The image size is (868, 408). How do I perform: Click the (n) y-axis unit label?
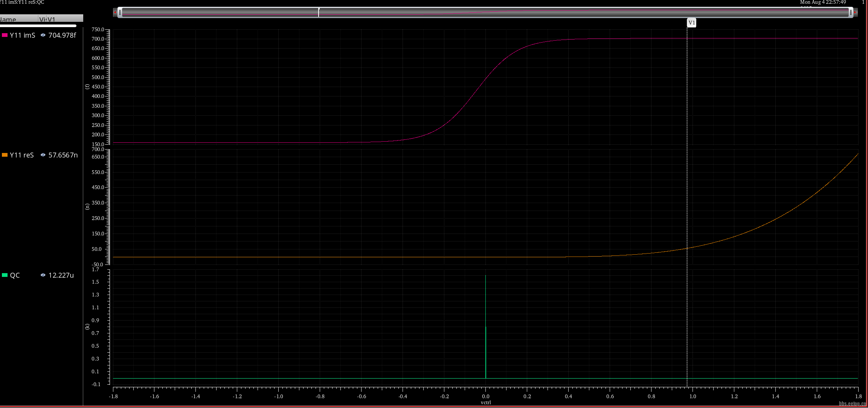pyautogui.click(x=87, y=206)
